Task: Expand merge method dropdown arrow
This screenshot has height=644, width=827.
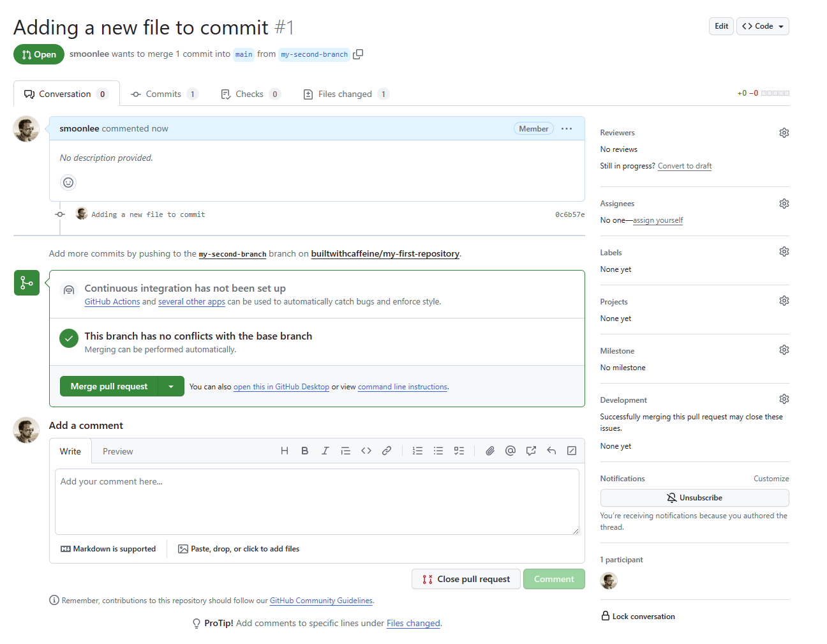Action: click(171, 387)
